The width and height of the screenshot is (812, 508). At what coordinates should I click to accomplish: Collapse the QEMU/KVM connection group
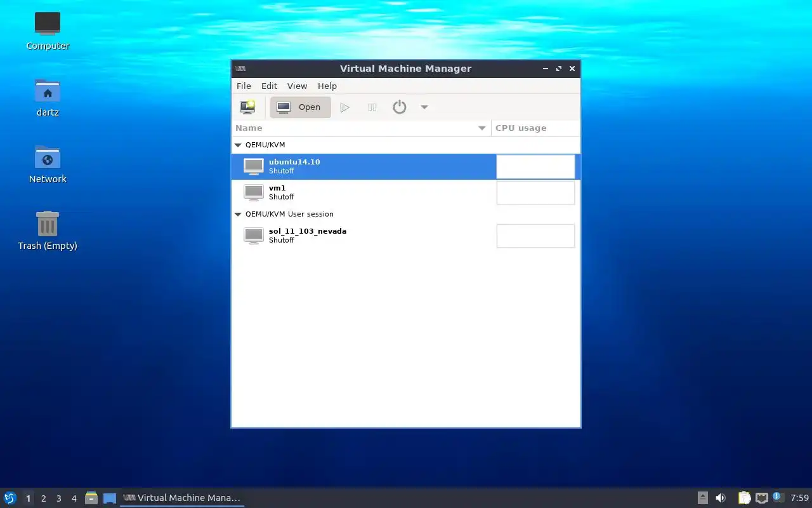[238, 145]
